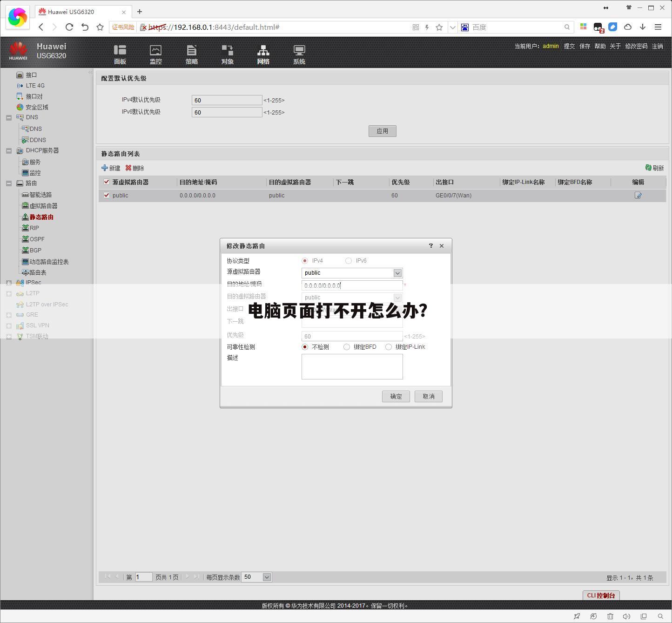672x623 pixels.
Task: Click the cloud sync icon in browser toolbar
Action: click(x=628, y=27)
